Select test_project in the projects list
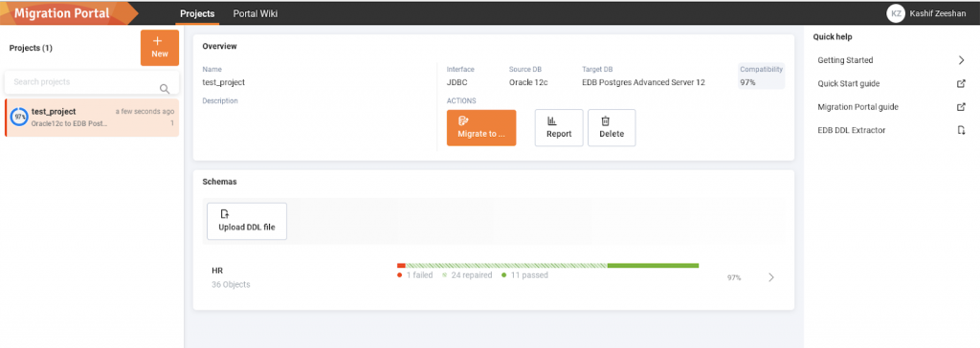 tap(92, 118)
